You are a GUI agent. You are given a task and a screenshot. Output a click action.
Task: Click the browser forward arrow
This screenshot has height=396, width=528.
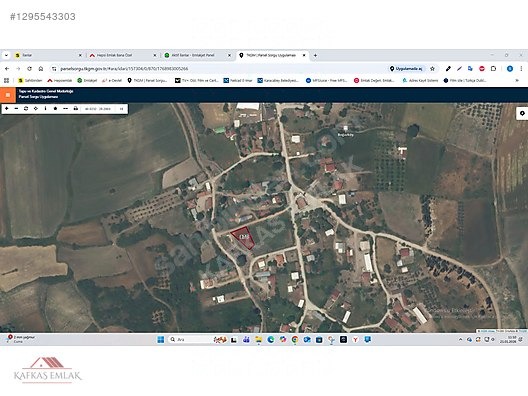(18, 69)
